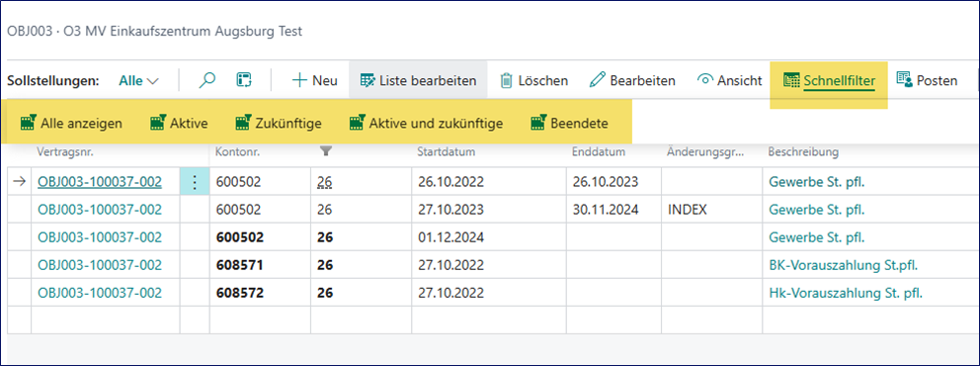Image resolution: width=980 pixels, height=366 pixels.
Task: Open Hk-Vorauszahlung St. pfl. description
Action: [847, 293]
